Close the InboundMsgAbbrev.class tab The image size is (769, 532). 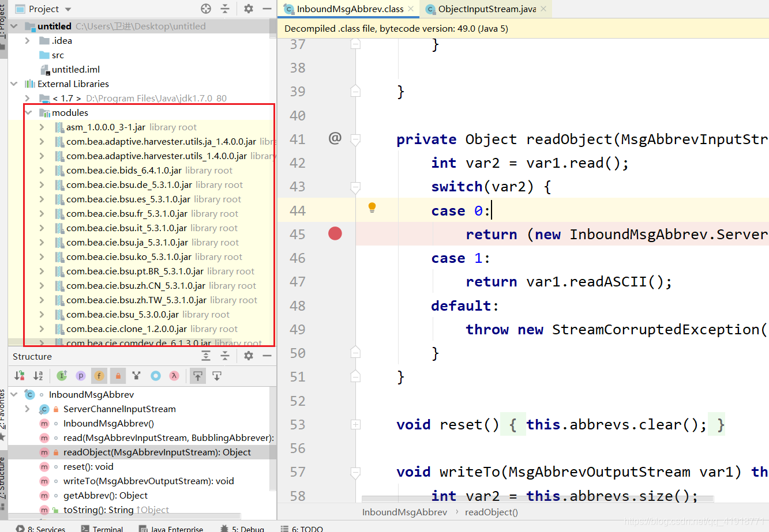411,9
